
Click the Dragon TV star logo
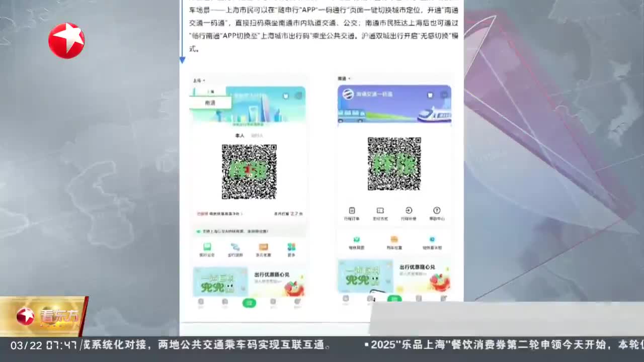click(x=66, y=41)
